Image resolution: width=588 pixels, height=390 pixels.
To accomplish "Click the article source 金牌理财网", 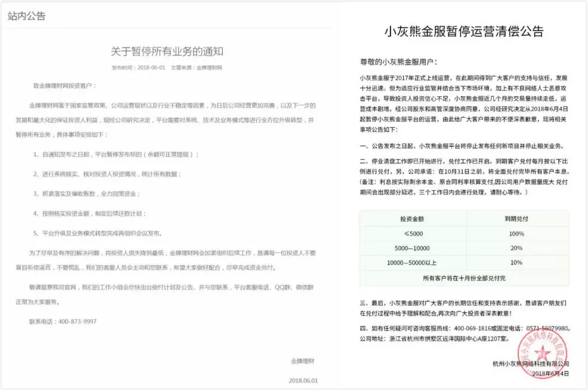I will point(209,68).
